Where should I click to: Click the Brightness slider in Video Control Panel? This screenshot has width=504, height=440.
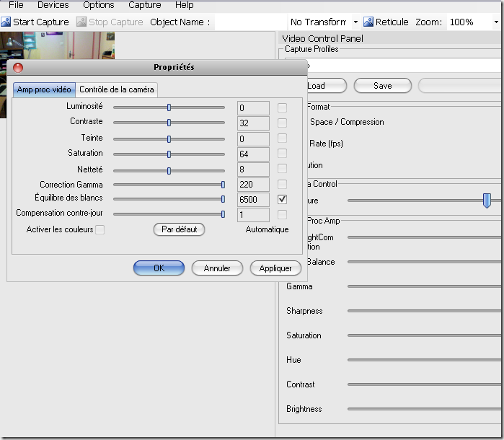[424, 409]
